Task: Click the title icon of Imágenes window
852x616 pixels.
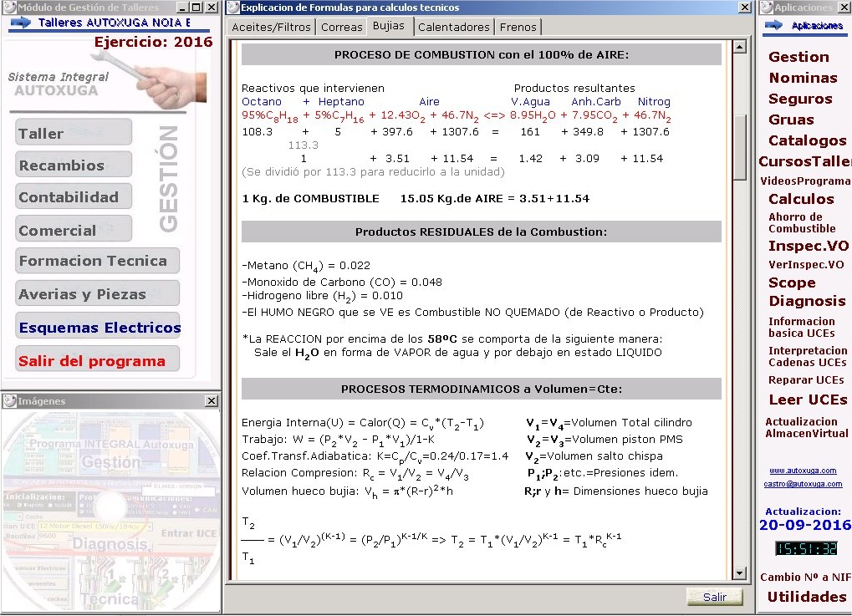Action: coord(9,401)
